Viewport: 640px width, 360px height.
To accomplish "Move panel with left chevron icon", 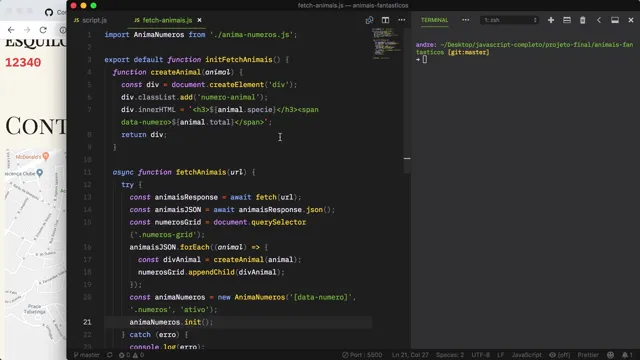I will click(599, 20).
